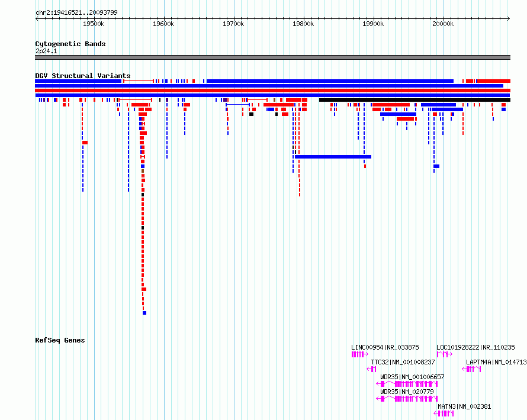Click the isolated blue variant bar near 19850k
This screenshot has height=420, width=527.
click(x=333, y=157)
